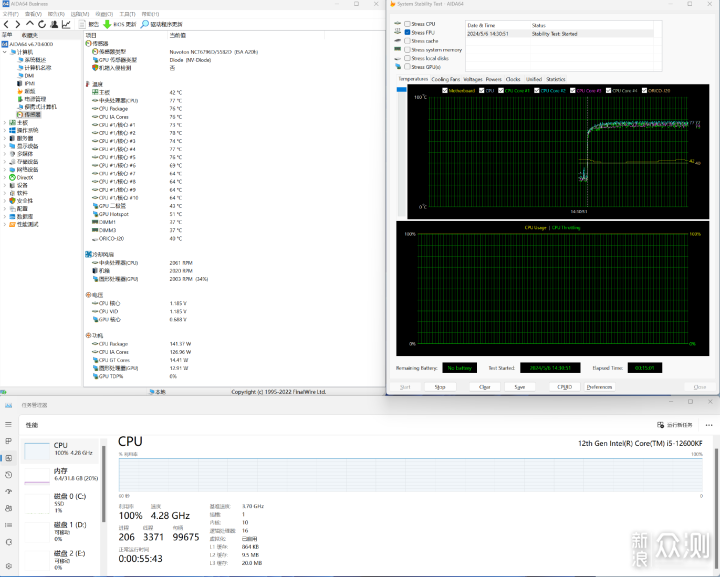Viewport: 720px width, 577px height.
Task: Enable the Stress CPU checkbox
Action: coord(407,24)
